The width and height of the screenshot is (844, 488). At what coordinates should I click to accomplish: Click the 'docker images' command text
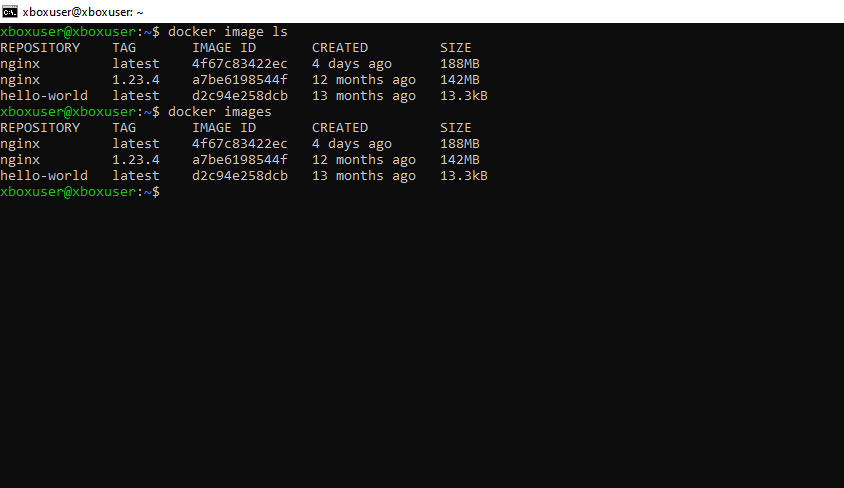click(x=219, y=111)
